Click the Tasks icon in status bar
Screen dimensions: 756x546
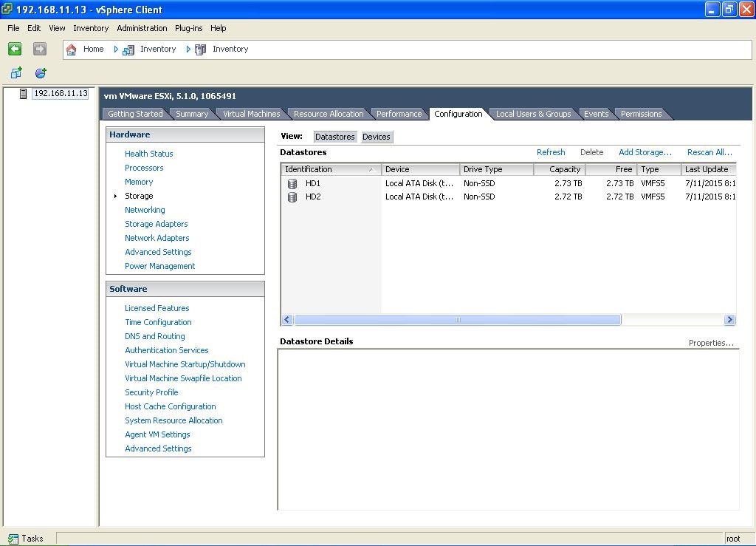13,539
